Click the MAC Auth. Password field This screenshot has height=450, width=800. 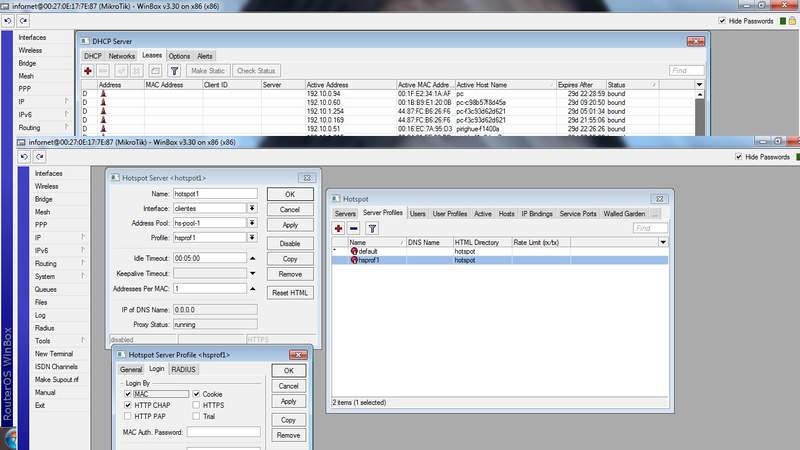[223, 432]
